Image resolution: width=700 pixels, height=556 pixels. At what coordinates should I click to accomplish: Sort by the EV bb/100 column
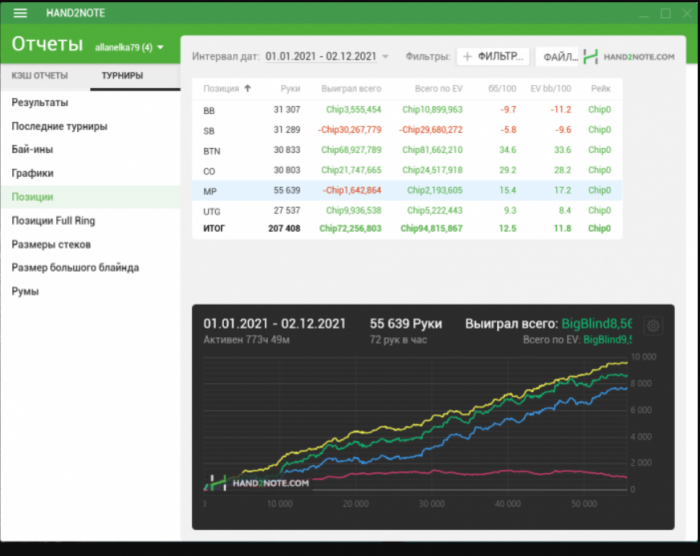pos(550,88)
